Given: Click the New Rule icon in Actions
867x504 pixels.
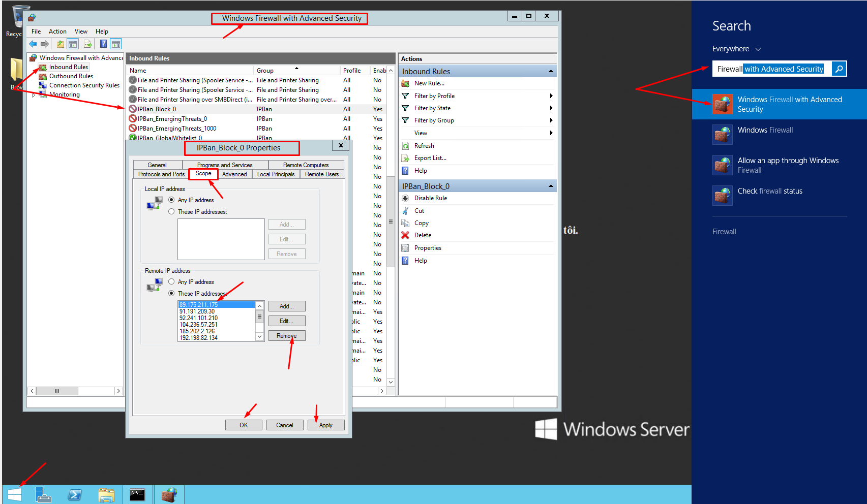Looking at the screenshot, I should (405, 83).
